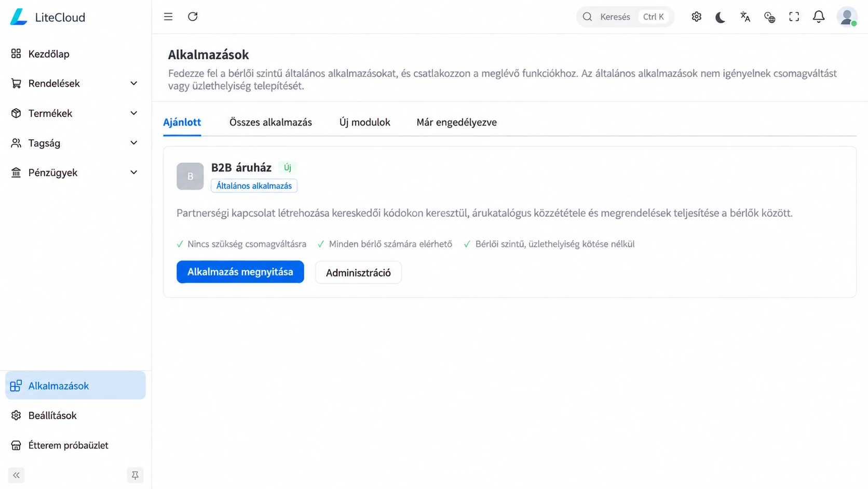Screen dimensions: 868x489
Task: Click the Adminisztráció button
Action: (x=358, y=272)
